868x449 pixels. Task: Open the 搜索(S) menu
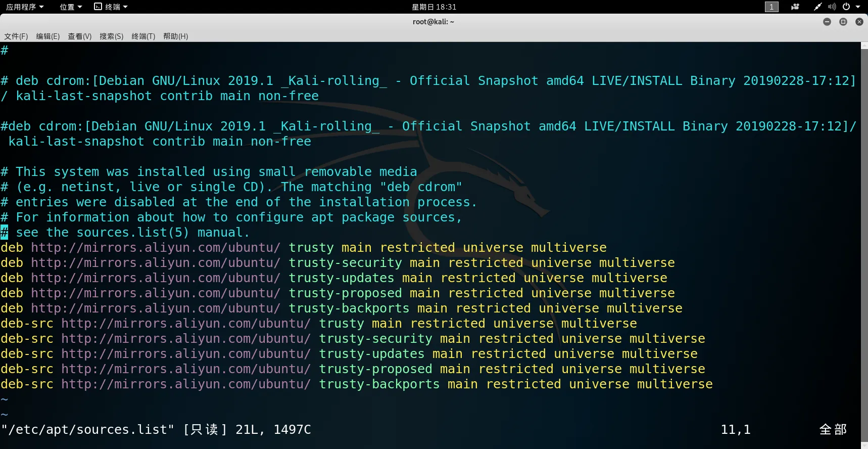click(x=112, y=36)
